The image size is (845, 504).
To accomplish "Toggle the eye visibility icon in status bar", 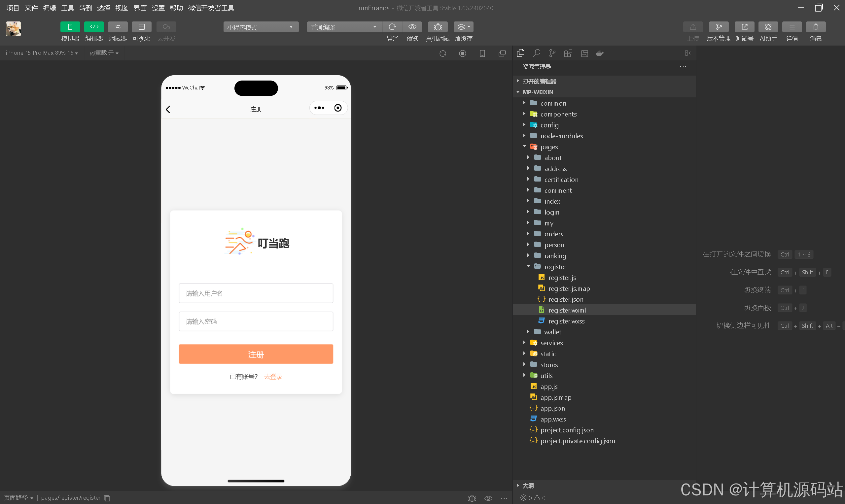I will [x=488, y=498].
